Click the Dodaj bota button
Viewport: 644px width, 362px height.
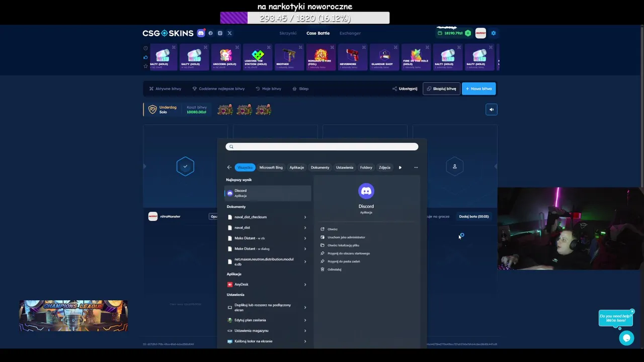pyautogui.click(x=474, y=216)
